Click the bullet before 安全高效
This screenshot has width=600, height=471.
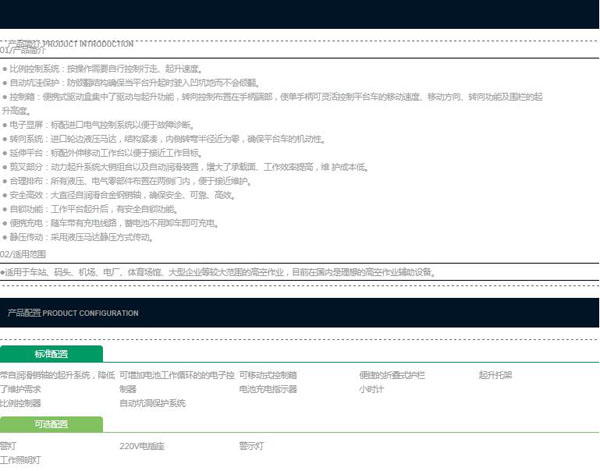click(5, 196)
